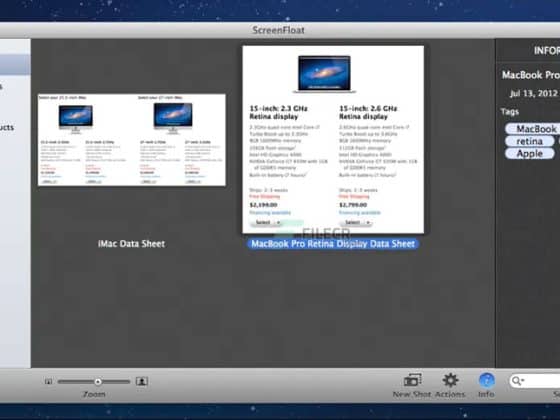Click the MacBook Pro title in info panel

coord(531,75)
